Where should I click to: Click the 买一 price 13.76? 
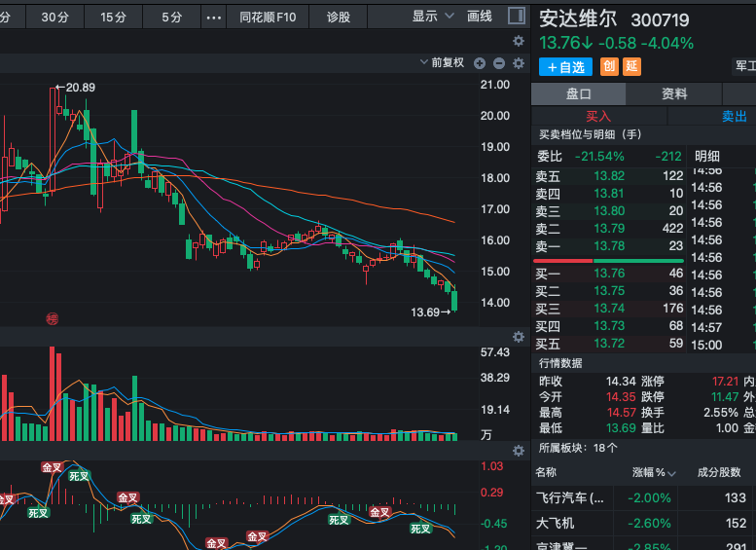pyautogui.click(x=609, y=274)
